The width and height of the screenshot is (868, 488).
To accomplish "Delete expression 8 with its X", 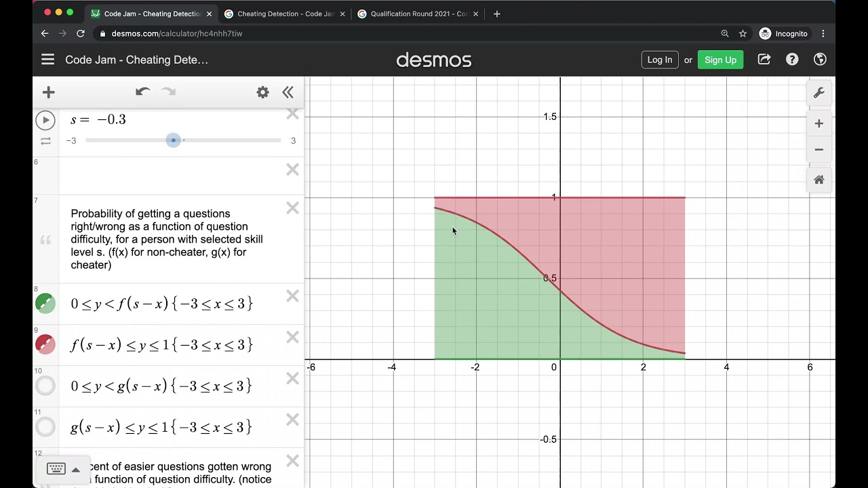I will [292, 296].
